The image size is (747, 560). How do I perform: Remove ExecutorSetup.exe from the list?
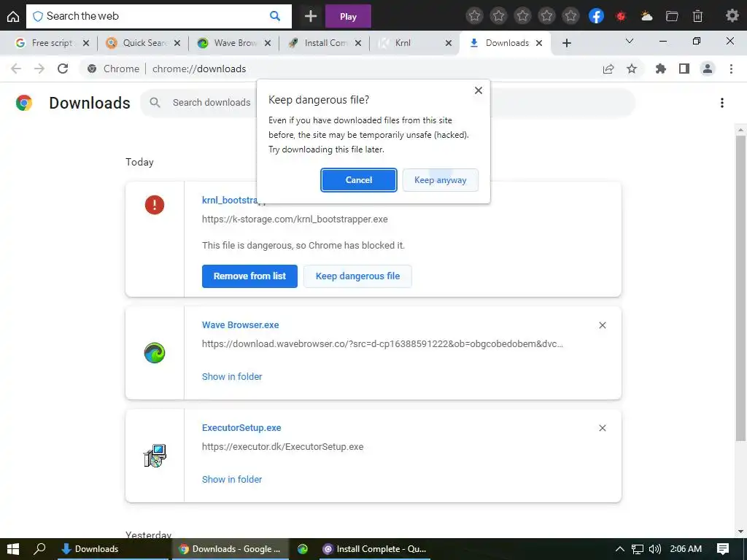(x=602, y=428)
